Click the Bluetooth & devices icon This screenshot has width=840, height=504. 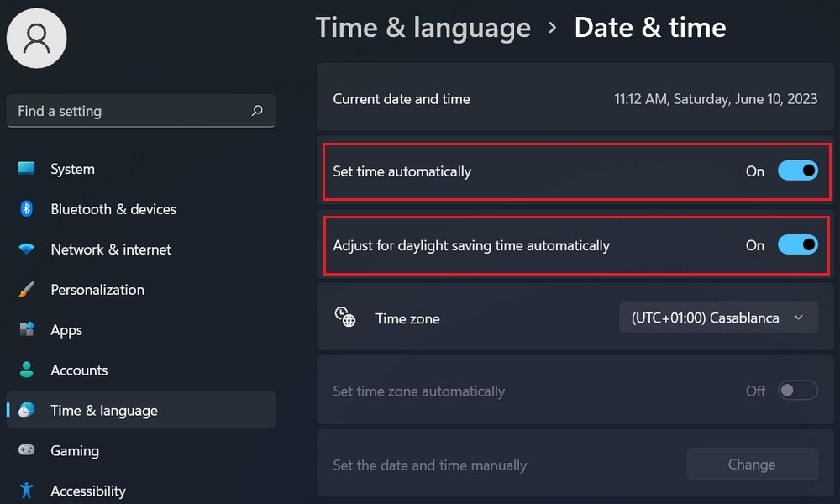point(27,209)
